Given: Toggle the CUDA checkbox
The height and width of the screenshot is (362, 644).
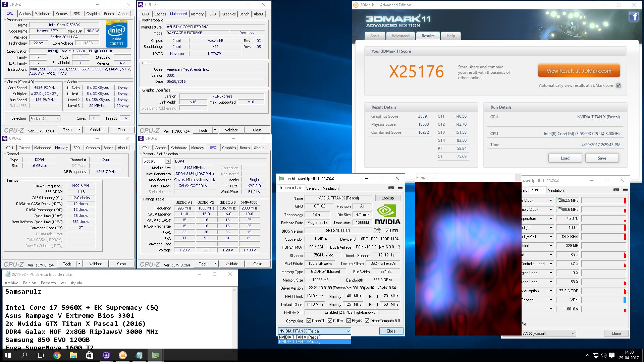Looking at the screenshot, I should coord(330,321).
